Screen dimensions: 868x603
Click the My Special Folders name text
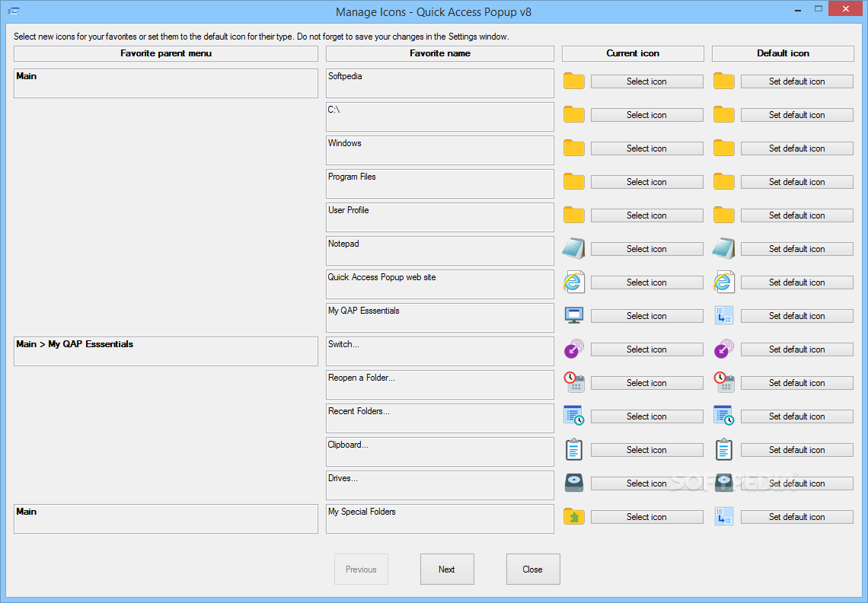pos(362,512)
